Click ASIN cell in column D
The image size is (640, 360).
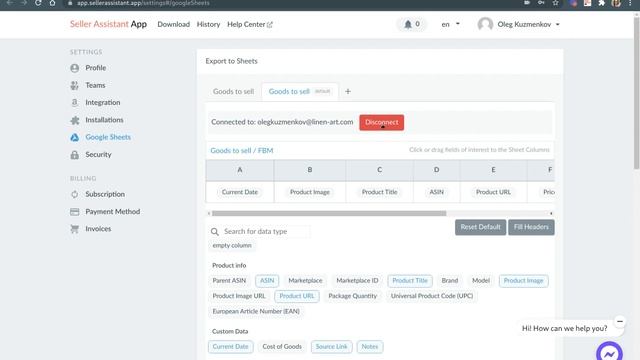click(x=436, y=192)
